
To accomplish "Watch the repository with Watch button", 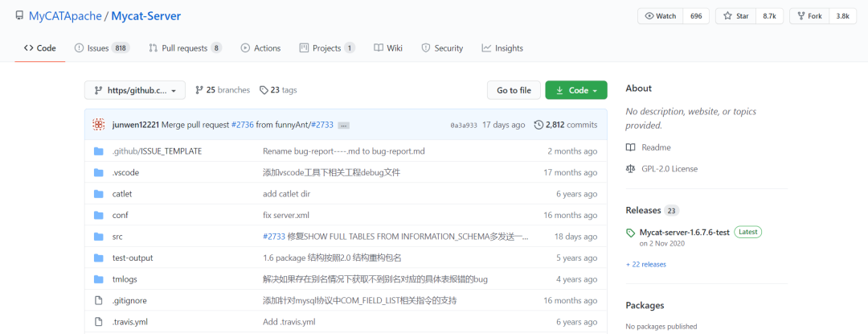I will coord(661,16).
